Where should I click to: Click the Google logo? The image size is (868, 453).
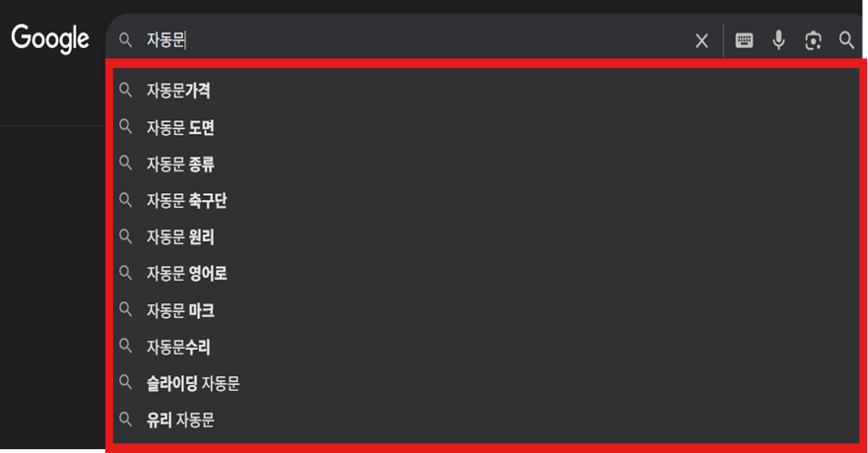click(50, 38)
